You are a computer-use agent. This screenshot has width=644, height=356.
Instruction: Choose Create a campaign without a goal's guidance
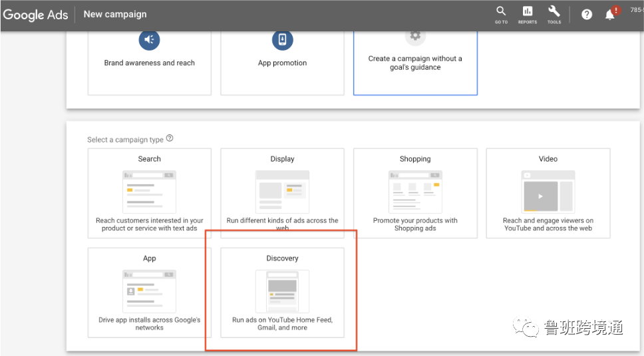415,63
